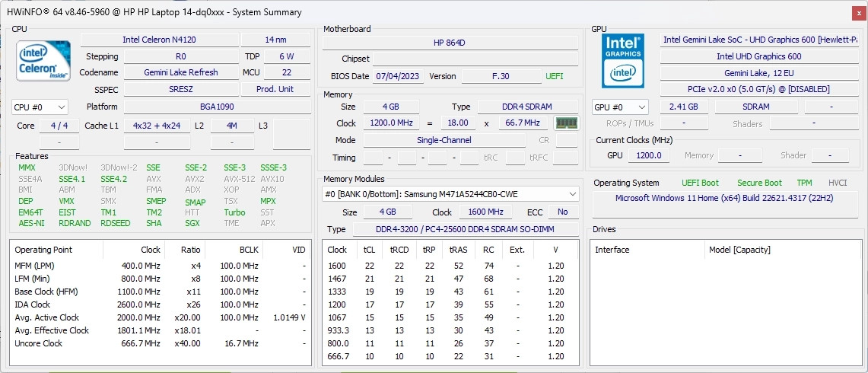Select the Uncore Clock row
The image size is (868, 373).
160,343
